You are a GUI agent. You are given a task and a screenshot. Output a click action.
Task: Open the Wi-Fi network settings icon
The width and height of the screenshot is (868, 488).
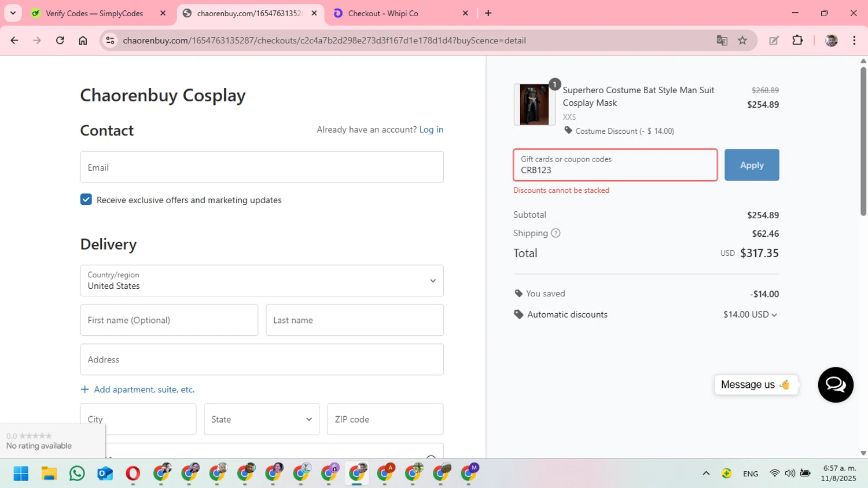[774, 474]
